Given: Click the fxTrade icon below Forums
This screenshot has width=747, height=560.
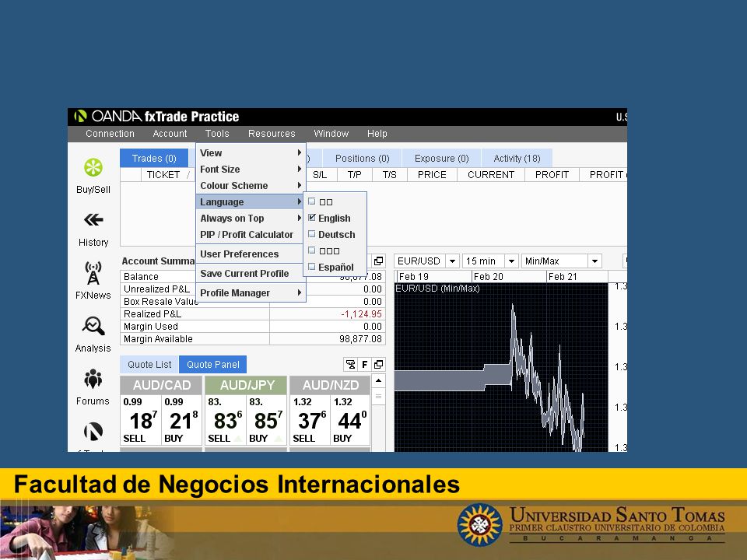Looking at the screenshot, I should [x=93, y=432].
